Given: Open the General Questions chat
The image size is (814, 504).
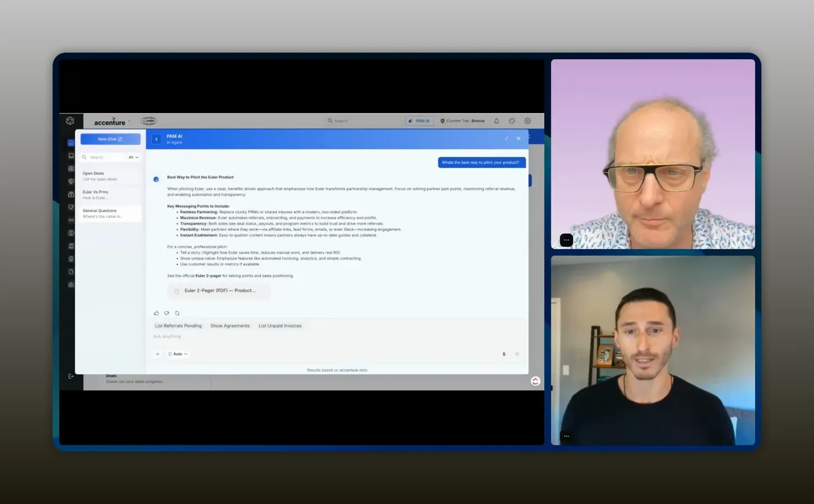Looking at the screenshot, I should [x=111, y=213].
